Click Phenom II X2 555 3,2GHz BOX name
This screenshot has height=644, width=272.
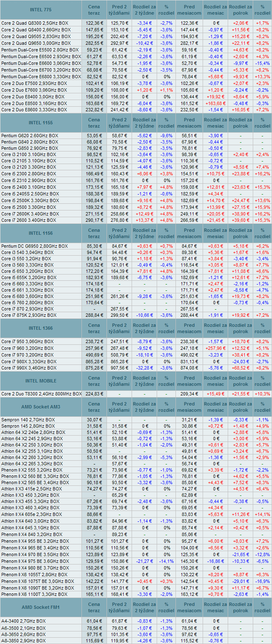coord(31,471)
